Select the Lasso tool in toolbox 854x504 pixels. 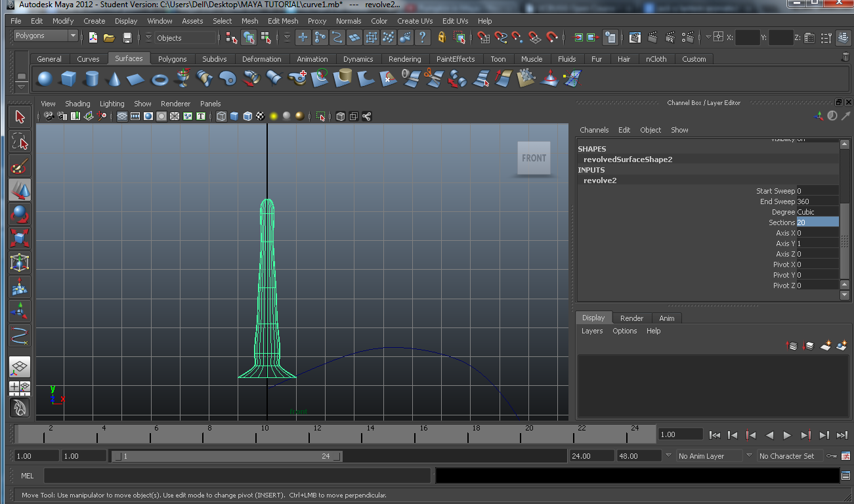20,141
